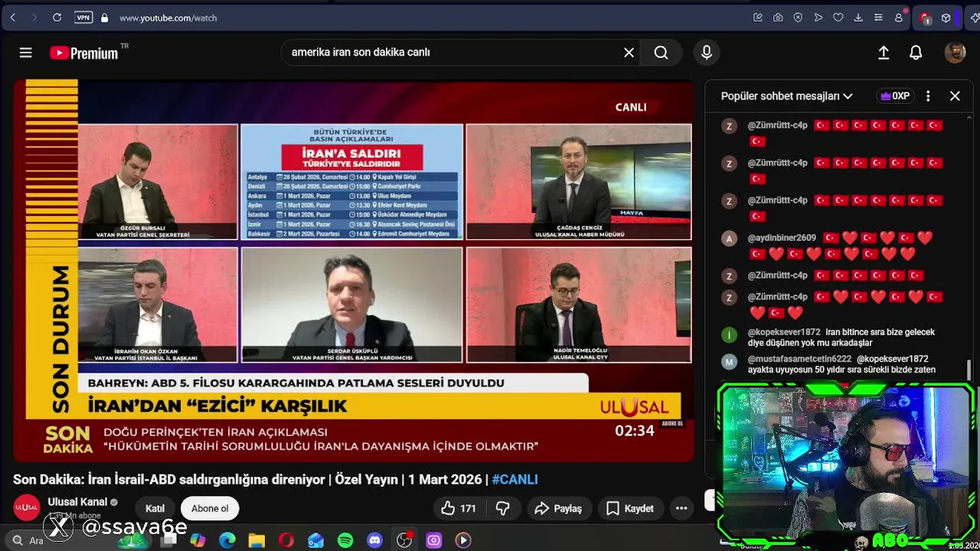Open OBS Studio from taskbar
Viewport: 980px width, 551px height.
(x=404, y=540)
